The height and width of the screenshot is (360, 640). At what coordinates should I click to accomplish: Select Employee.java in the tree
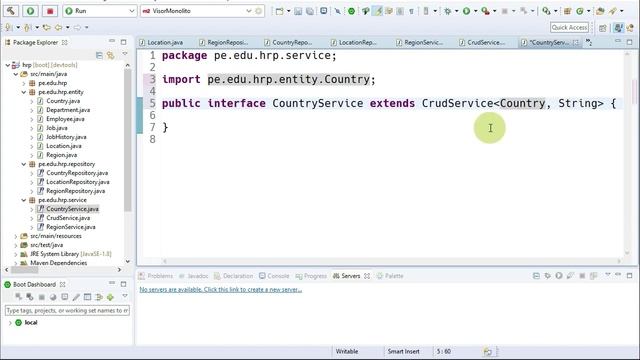(65, 119)
